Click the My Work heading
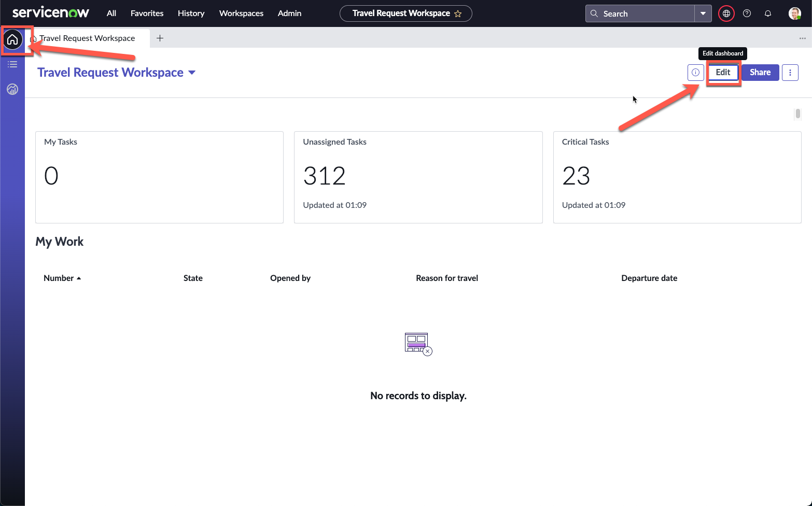 [60, 242]
